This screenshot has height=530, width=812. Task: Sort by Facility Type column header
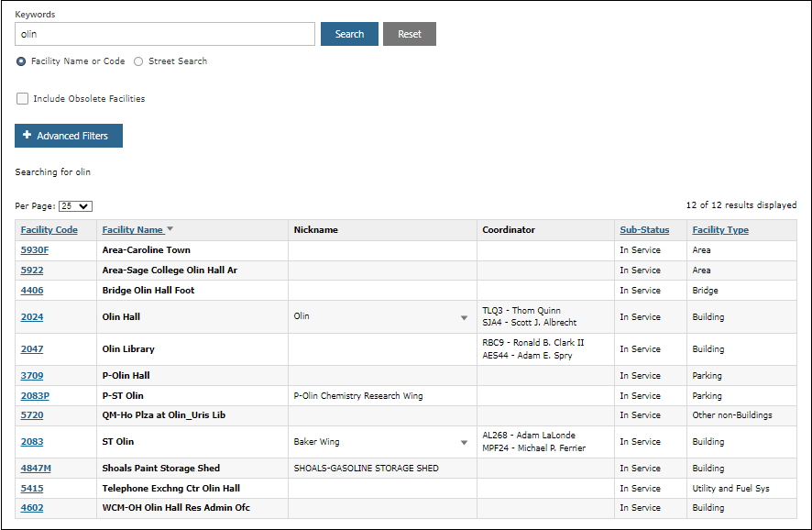click(720, 230)
